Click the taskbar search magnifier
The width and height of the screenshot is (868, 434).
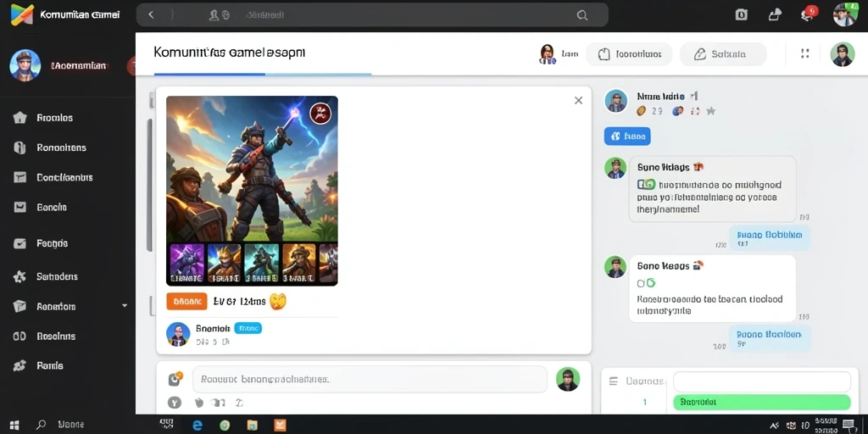41,425
